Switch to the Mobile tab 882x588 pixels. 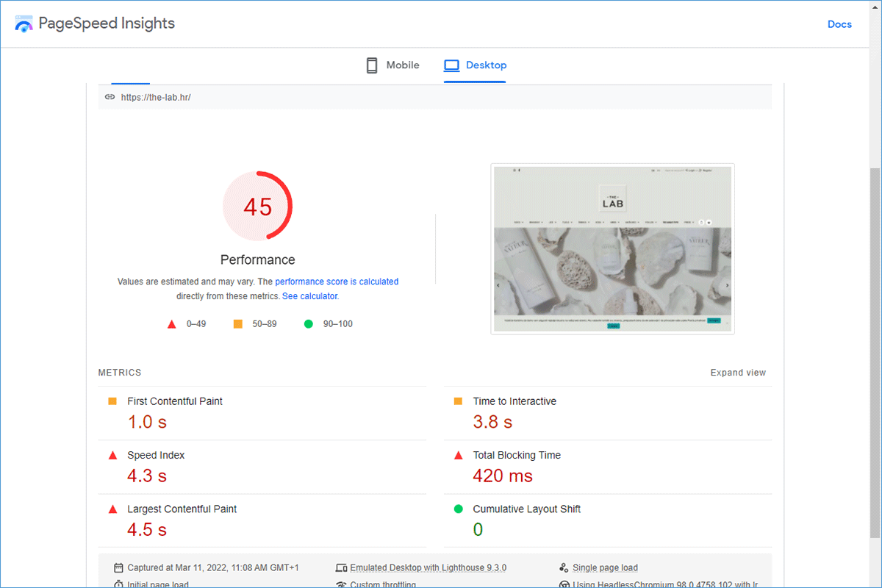pyautogui.click(x=392, y=65)
